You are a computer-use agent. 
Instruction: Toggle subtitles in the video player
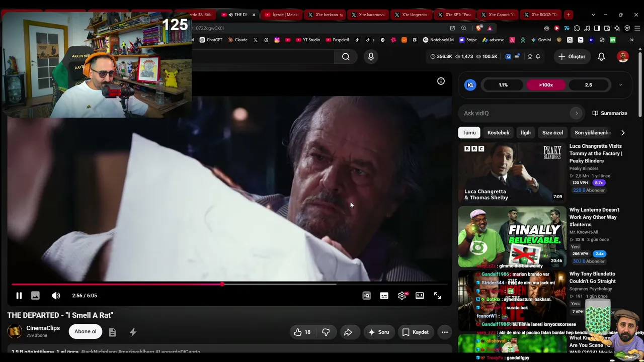point(384,296)
